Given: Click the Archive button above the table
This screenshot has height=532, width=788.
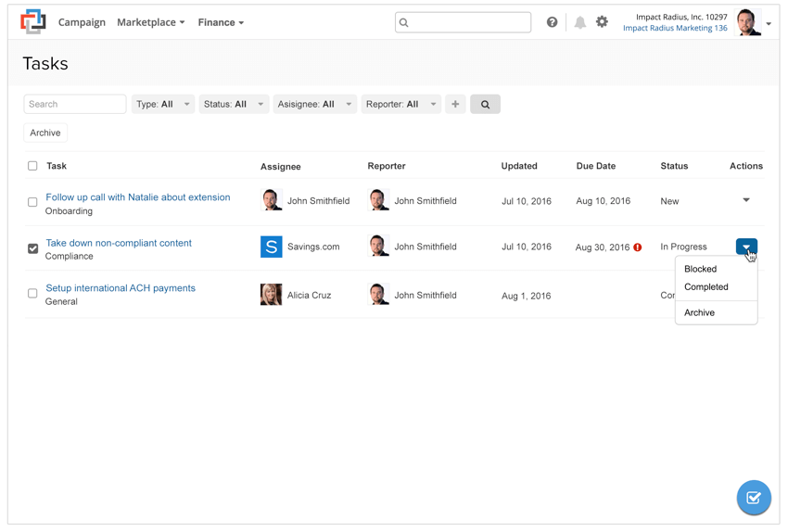Looking at the screenshot, I should (44, 133).
